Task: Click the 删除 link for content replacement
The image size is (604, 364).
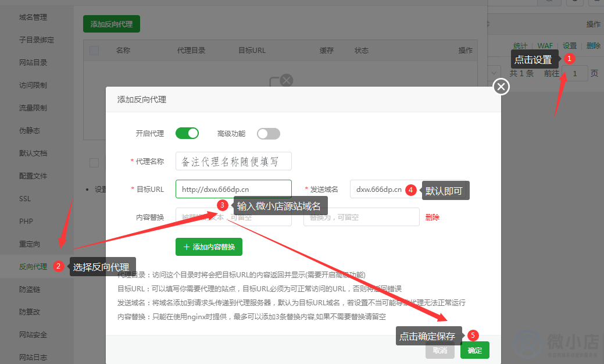Action: [x=432, y=217]
